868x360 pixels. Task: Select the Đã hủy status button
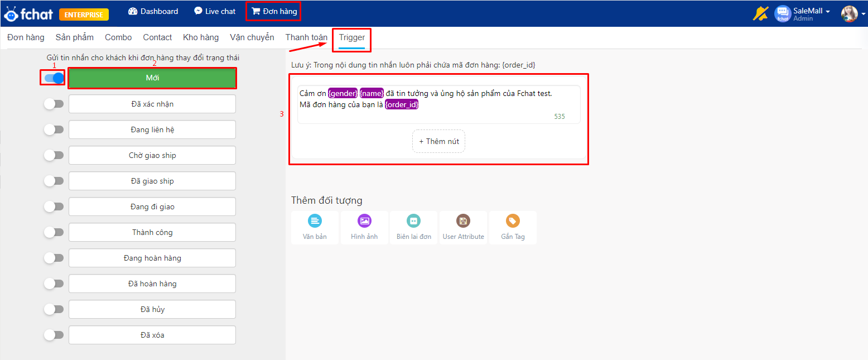point(152,309)
